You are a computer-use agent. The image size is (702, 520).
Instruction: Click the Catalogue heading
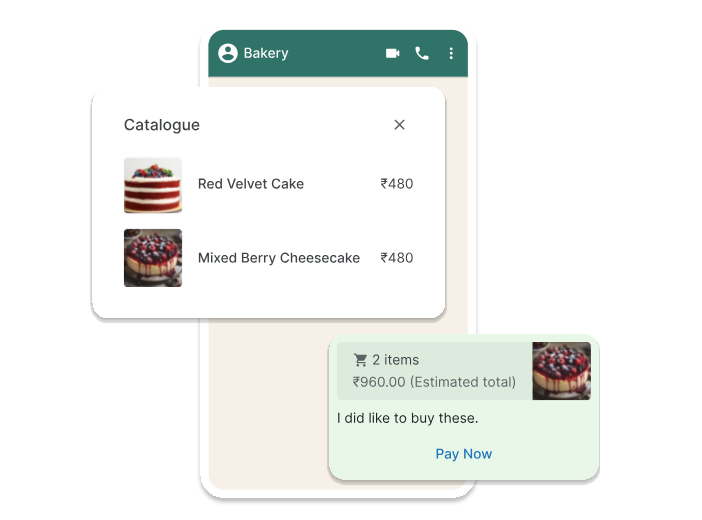click(162, 125)
